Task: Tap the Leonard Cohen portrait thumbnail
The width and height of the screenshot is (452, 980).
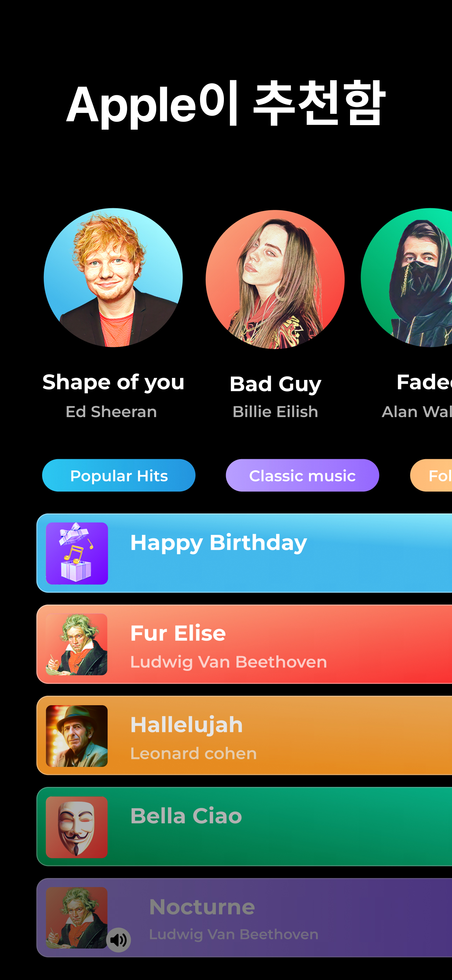Action: coord(77,736)
